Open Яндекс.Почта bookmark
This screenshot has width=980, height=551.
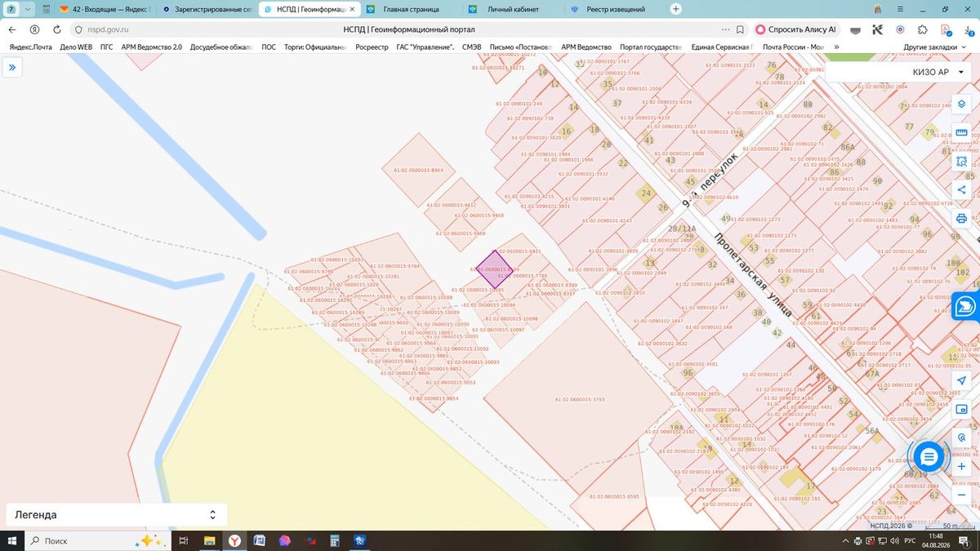30,47
